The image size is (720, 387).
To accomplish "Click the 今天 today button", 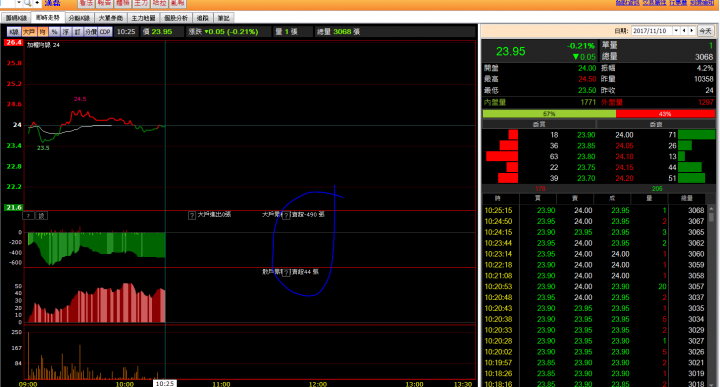I will tap(706, 31).
